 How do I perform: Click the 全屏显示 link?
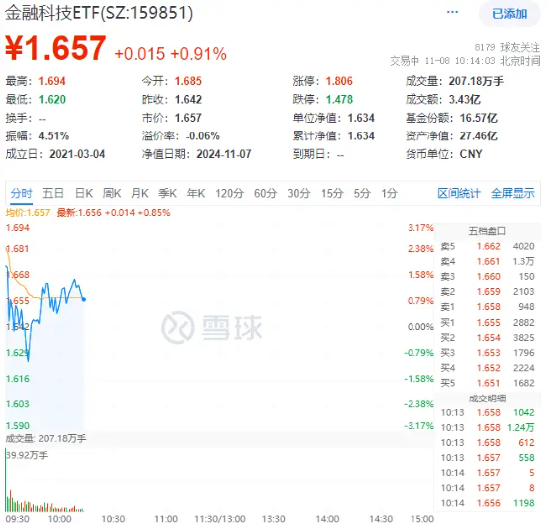[512, 193]
